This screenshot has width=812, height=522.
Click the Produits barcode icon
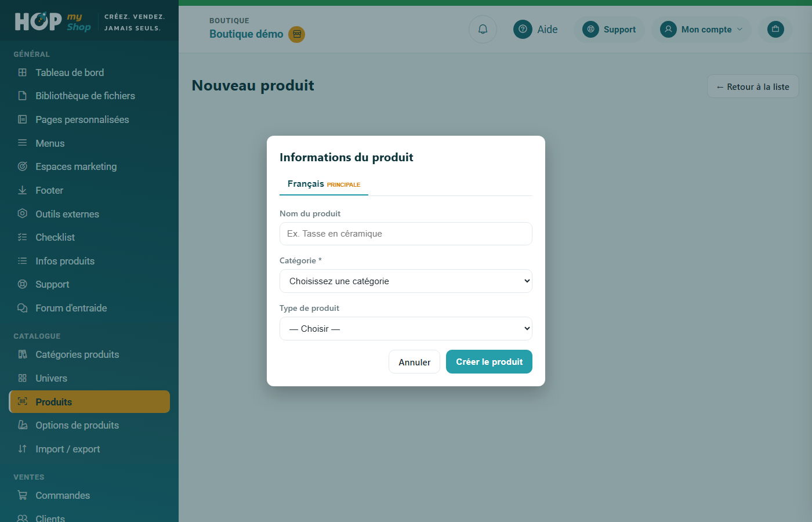(x=23, y=401)
